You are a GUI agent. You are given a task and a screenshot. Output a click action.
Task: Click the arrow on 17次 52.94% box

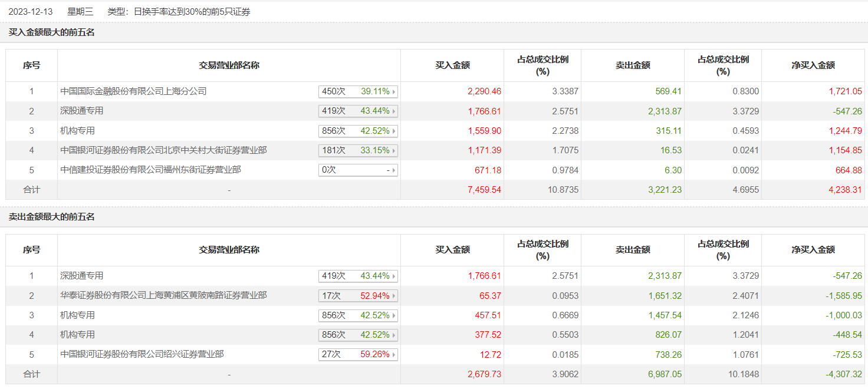point(394,296)
